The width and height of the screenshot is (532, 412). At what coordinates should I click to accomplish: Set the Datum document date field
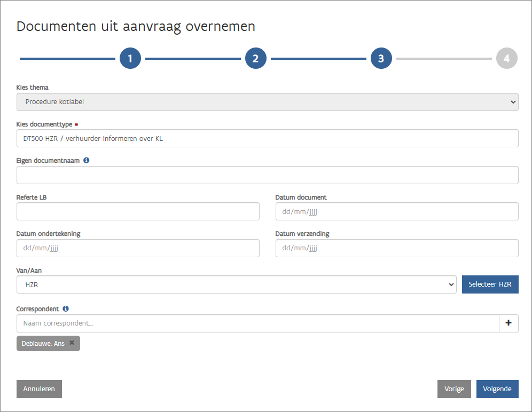point(396,212)
